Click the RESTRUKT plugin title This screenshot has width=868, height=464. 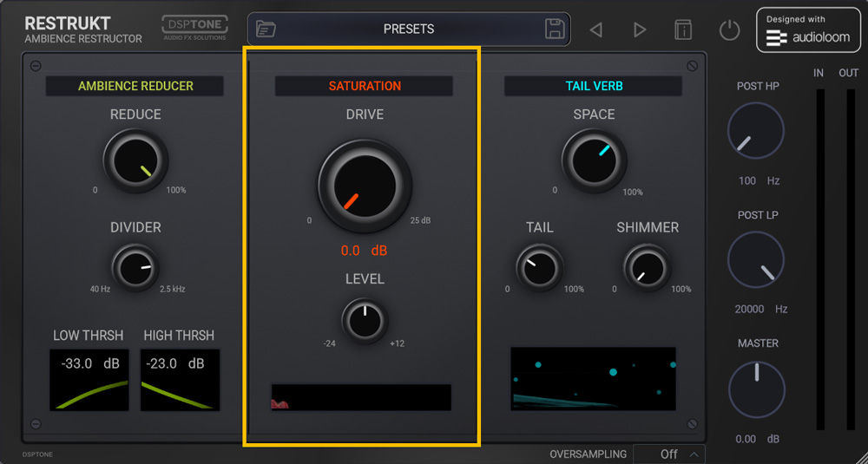click(68, 23)
